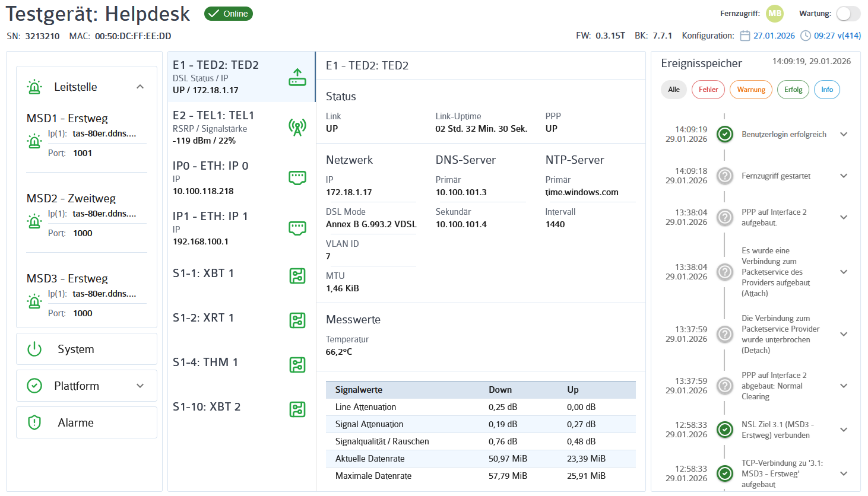Click the circuit board icon for S1-4: THM 1
Image resolution: width=868 pixels, height=496 pixels.
tap(297, 365)
